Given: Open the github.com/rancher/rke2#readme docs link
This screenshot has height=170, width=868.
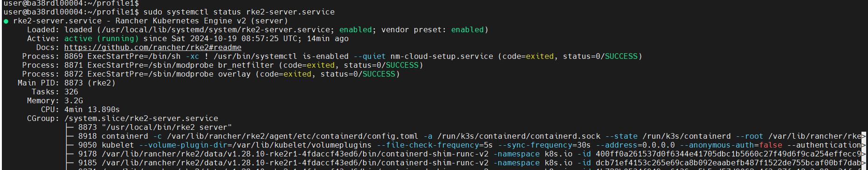Looking at the screenshot, I should pyautogui.click(x=153, y=48).
